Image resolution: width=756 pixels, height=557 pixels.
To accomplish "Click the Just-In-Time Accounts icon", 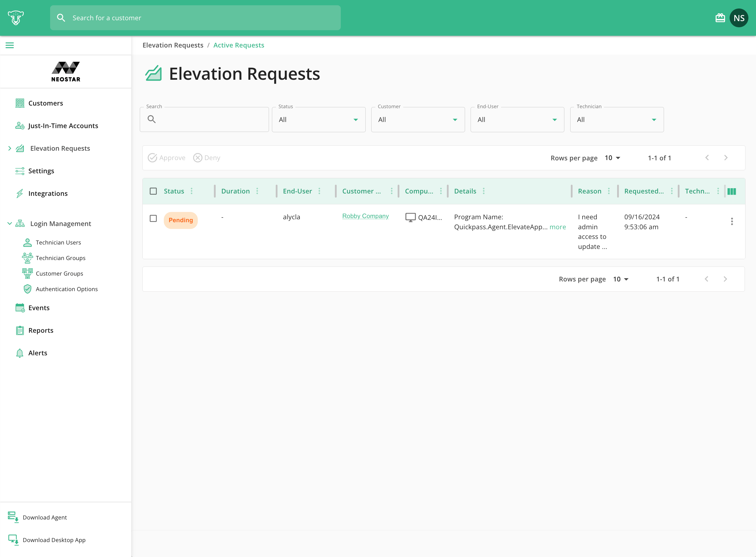I will pos(20,126).
